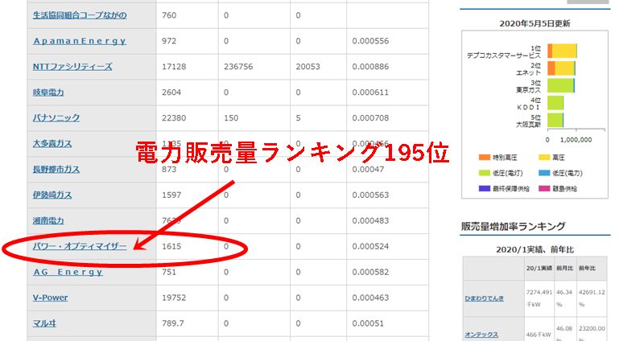
Task: Select the value 7274.491 千kW
Action: [539, 298]
